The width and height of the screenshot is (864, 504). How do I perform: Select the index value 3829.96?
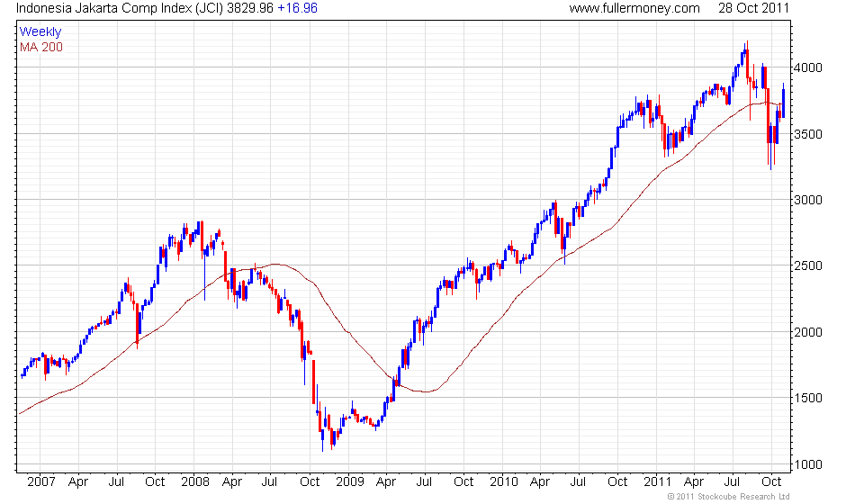click(x=250, y=8)
